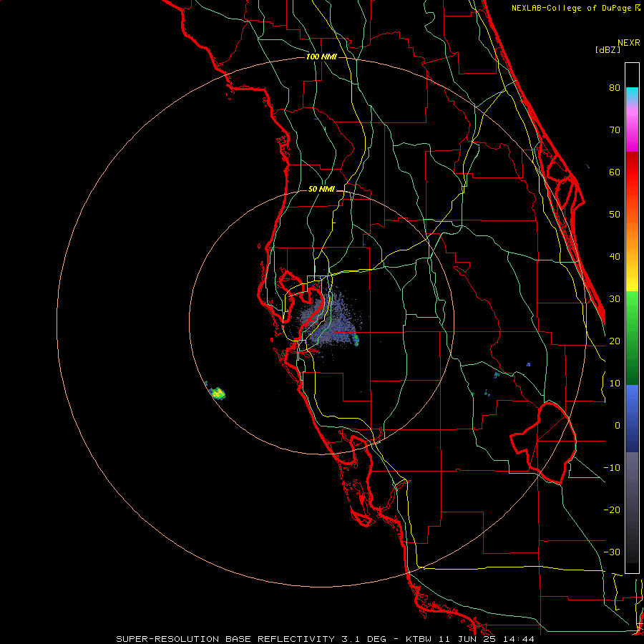Click the yellow-green offshore storm cell echo
This screenshot has height=644, width=644.
tap(218, 394)
